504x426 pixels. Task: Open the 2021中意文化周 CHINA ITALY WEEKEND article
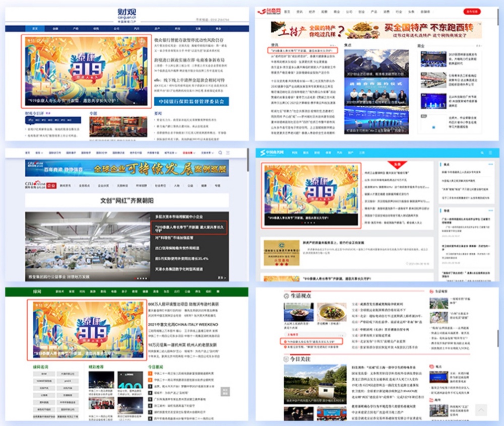pos(183,324)
